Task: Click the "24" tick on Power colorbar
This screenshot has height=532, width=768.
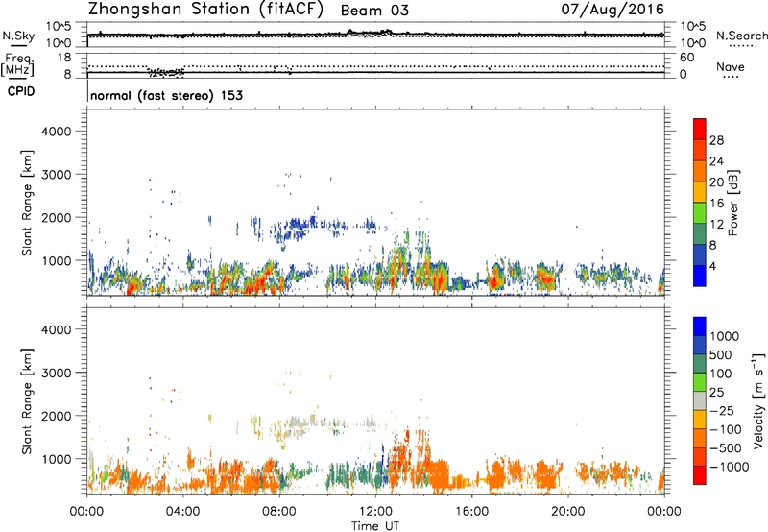Action: [716, 161]
